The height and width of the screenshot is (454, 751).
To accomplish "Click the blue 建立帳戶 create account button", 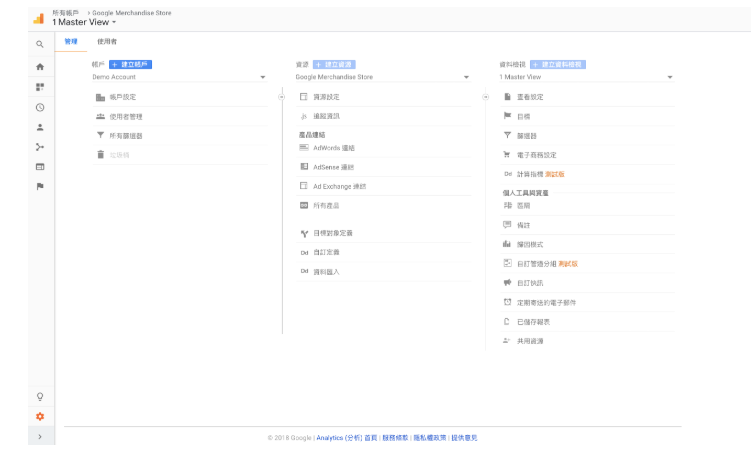I will [x=130, y=64].
